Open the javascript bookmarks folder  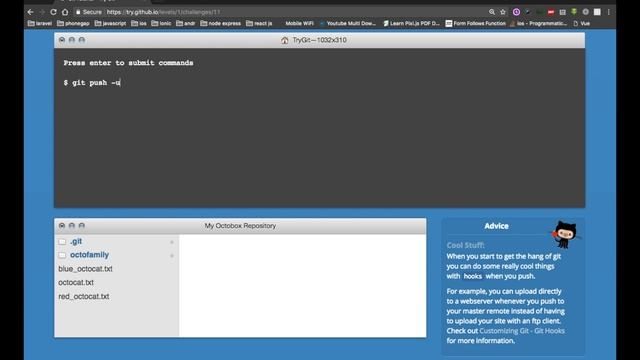(x=110, y=23)
